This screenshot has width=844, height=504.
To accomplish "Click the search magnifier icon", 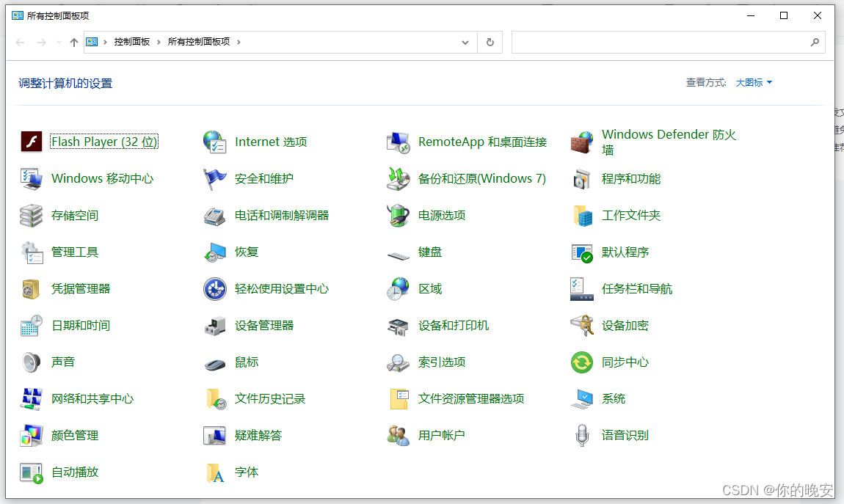I will pyautogui.click(x=815, y=42).
